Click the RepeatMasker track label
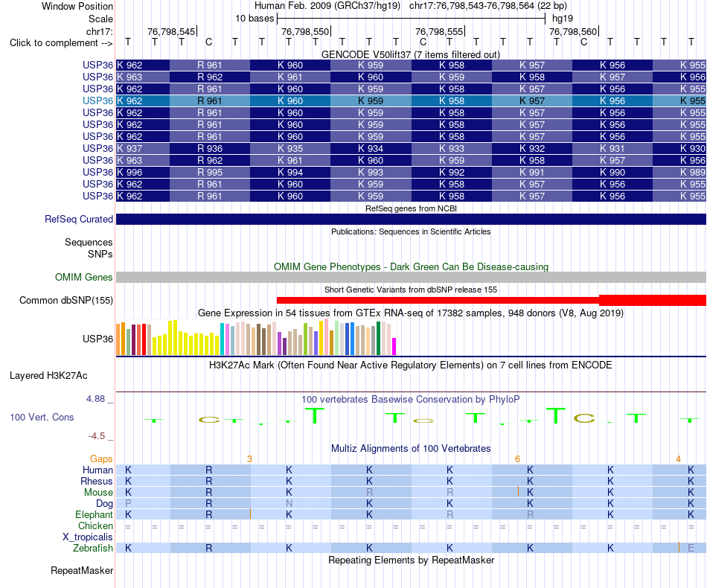Viewport: 707px width, 588px height. click(82, 570)
